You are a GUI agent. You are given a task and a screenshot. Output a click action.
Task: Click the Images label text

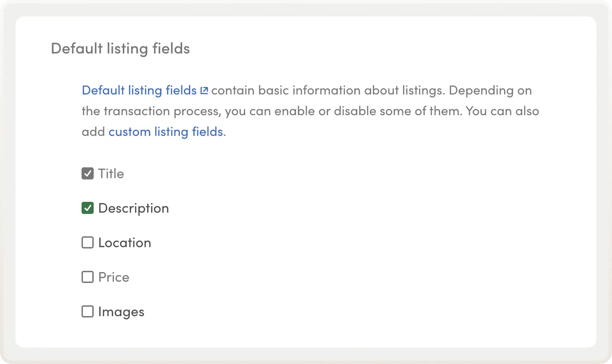(121, 312)
